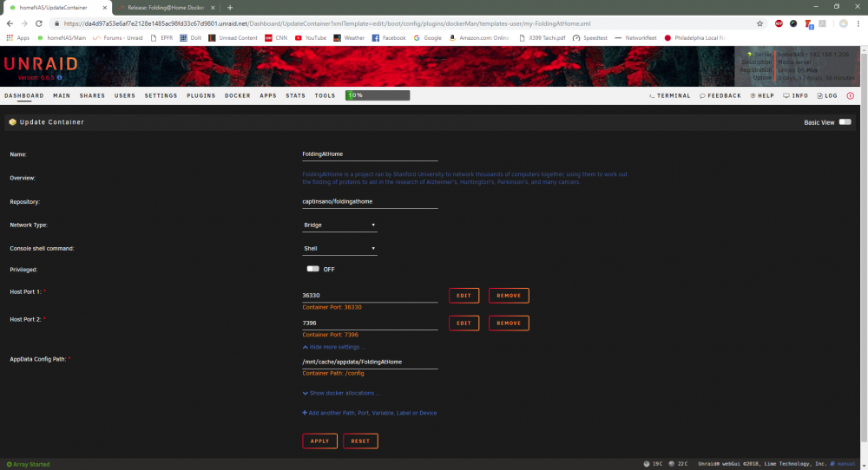Toggle the Privileged switch
The width and height of the screenshot is (868, 470).
(x=312, y=269)
